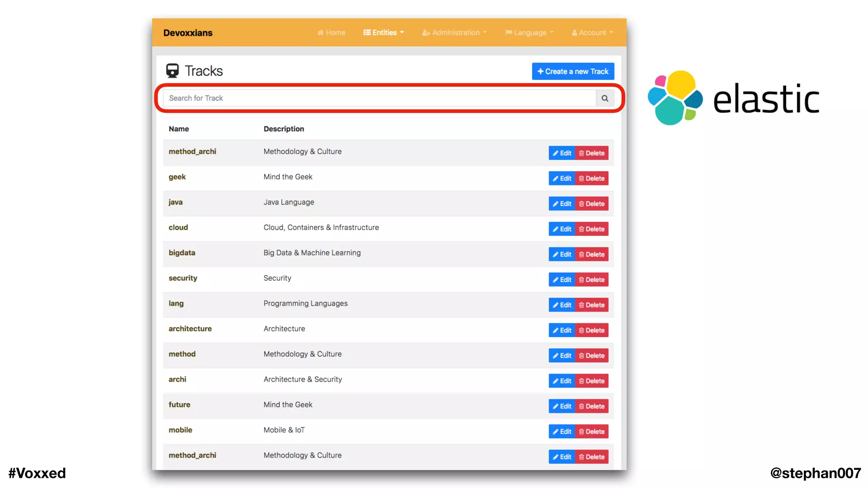The width and height of the screenshot is (868, 488).
Task: Open the Language dropdown menu
Action: tap(529, 33)
